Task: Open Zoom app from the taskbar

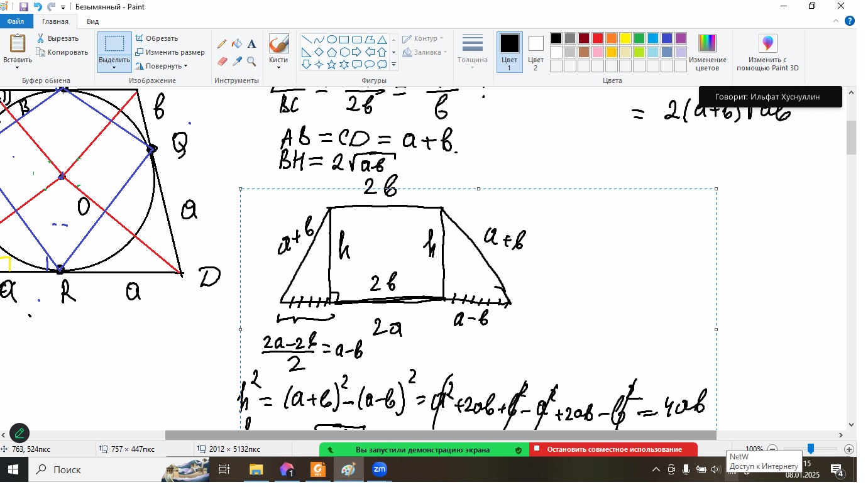Action: click(x=379, y=469)
